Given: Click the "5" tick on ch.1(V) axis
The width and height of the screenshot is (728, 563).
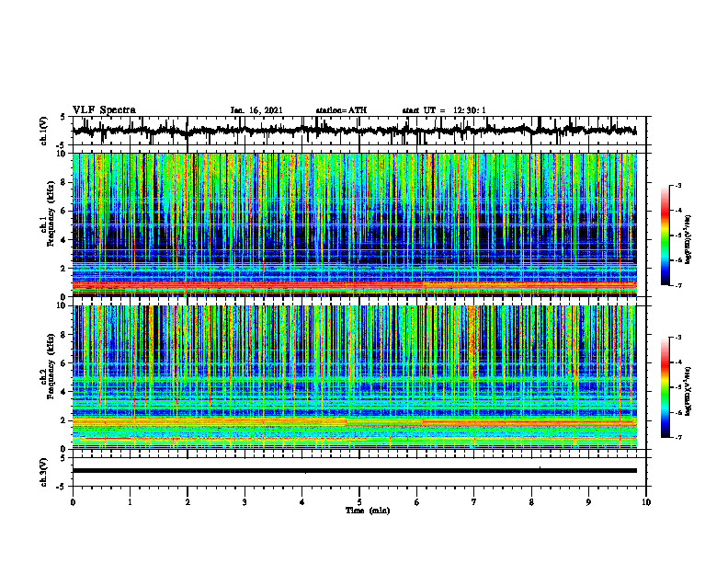Looking at the screenshot, I should click(x=63, y=118).
